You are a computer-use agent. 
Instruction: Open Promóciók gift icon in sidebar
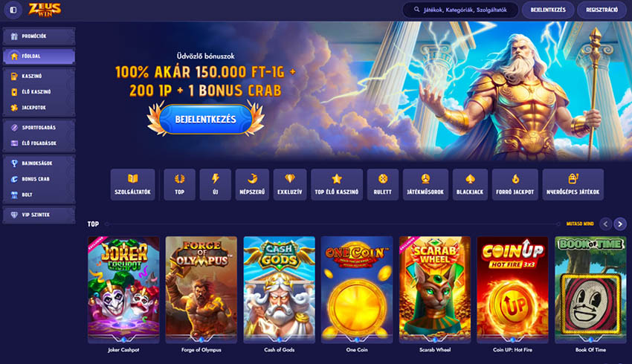15,36
